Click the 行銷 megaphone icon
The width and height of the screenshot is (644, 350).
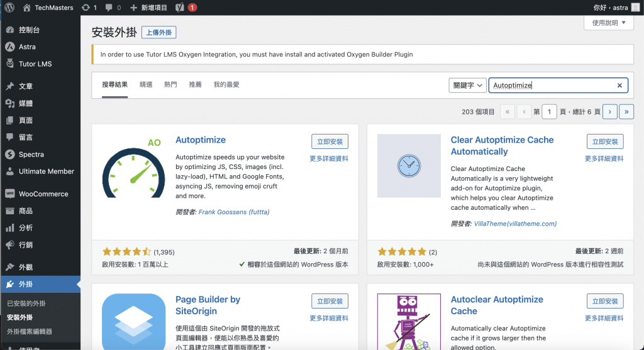[10, 245]
